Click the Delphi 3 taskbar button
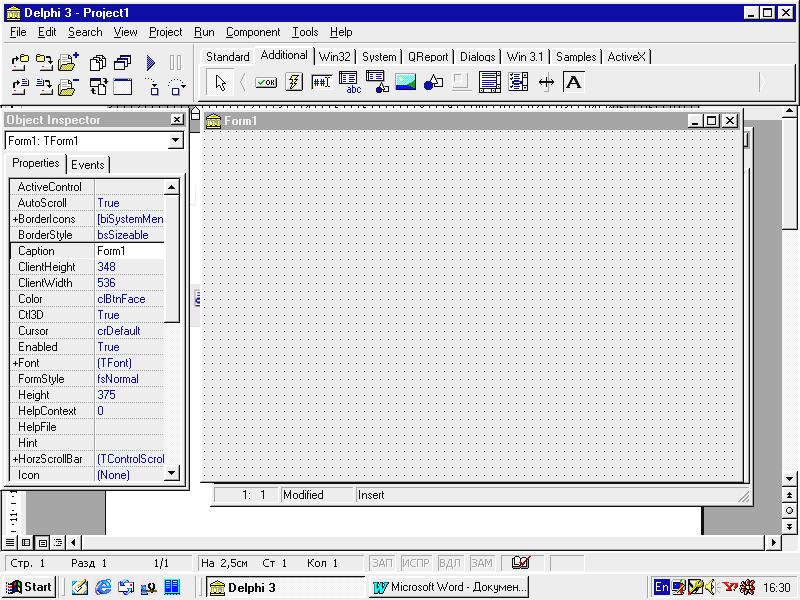 285,587
